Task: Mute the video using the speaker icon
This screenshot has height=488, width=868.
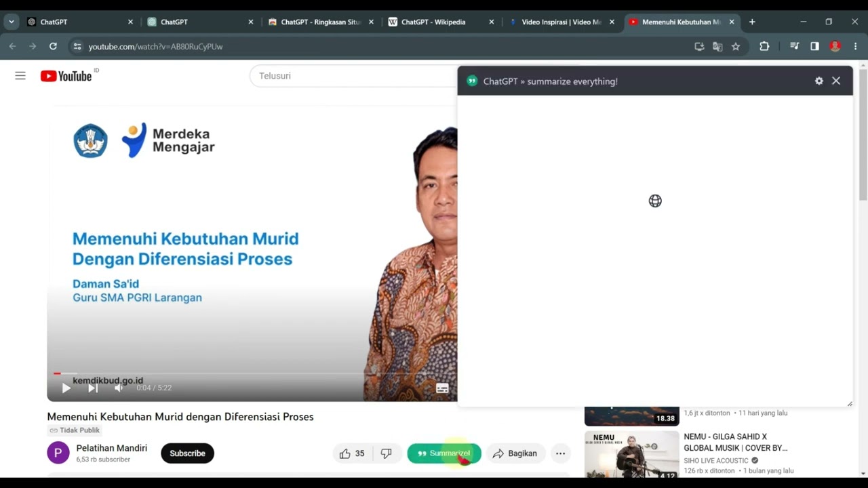Action: (x=119, y=388)
